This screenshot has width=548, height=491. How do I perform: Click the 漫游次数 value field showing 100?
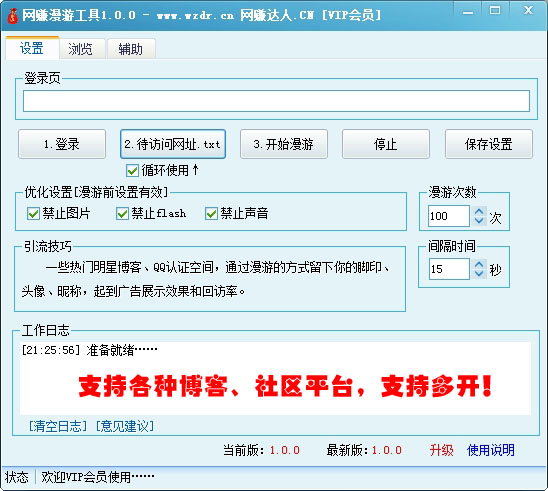(x=449, y=216)
